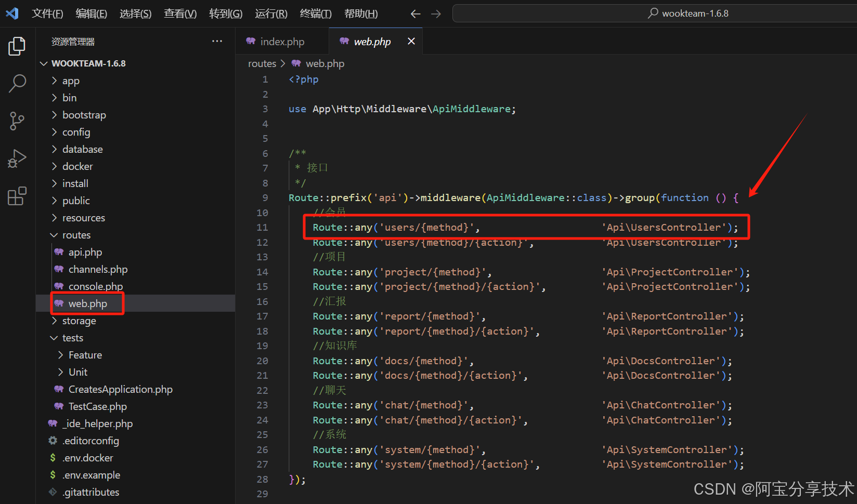Open _ide_helper.php file

coord(135,423)
